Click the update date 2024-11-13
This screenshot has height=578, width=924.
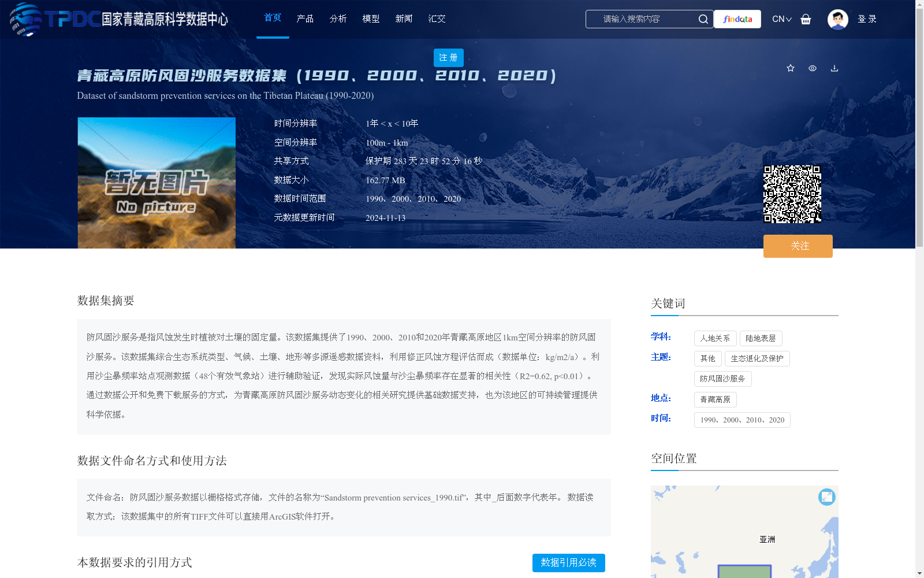pos(385,218)
